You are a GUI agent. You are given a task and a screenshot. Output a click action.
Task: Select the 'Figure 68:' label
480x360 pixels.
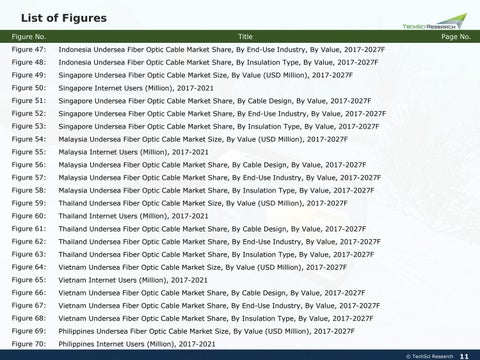tap(29, 318)
